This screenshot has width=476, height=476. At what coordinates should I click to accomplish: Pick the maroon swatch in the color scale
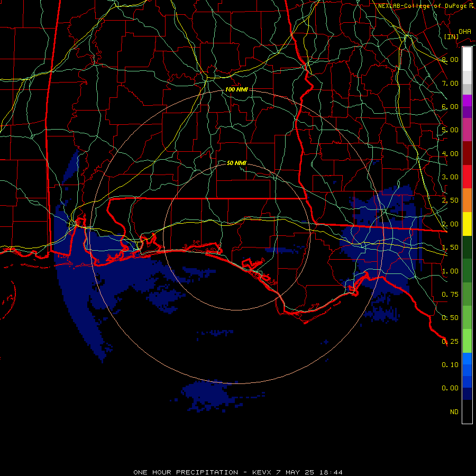click(467, 153)
